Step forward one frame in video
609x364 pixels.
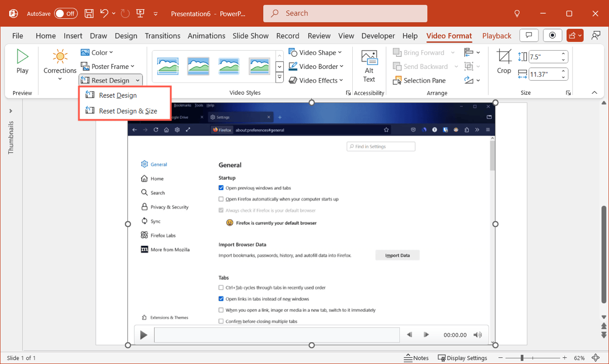(x=426, y=335)
